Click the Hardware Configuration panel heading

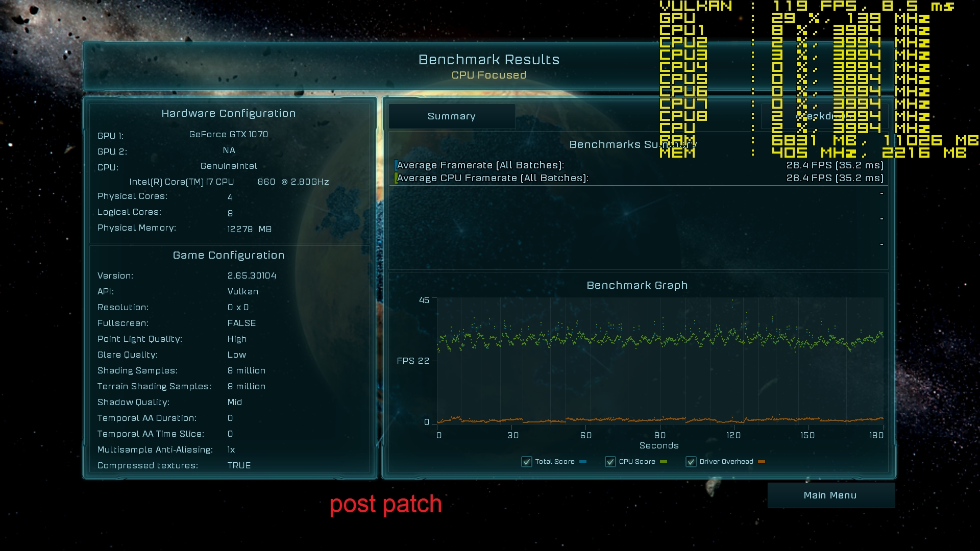[x=228, y=113]
